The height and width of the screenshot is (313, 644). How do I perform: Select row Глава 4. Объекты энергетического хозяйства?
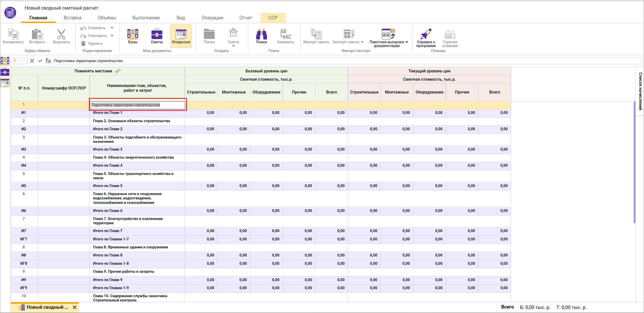pyautogui.click(x=261, y=158)
